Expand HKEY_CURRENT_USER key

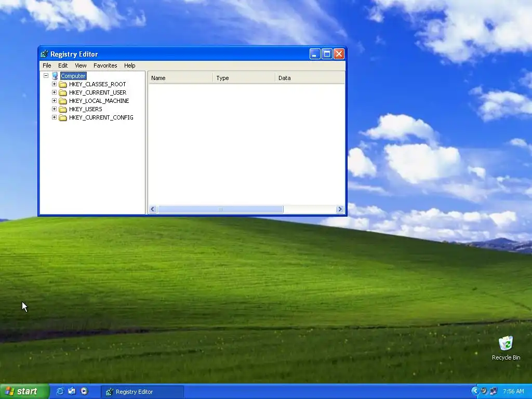54,92
